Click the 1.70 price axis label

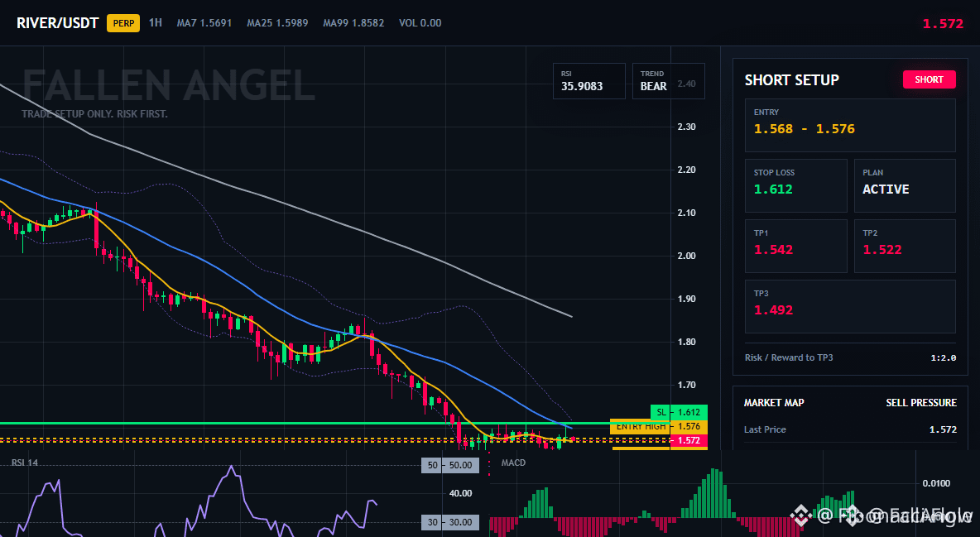686,385
